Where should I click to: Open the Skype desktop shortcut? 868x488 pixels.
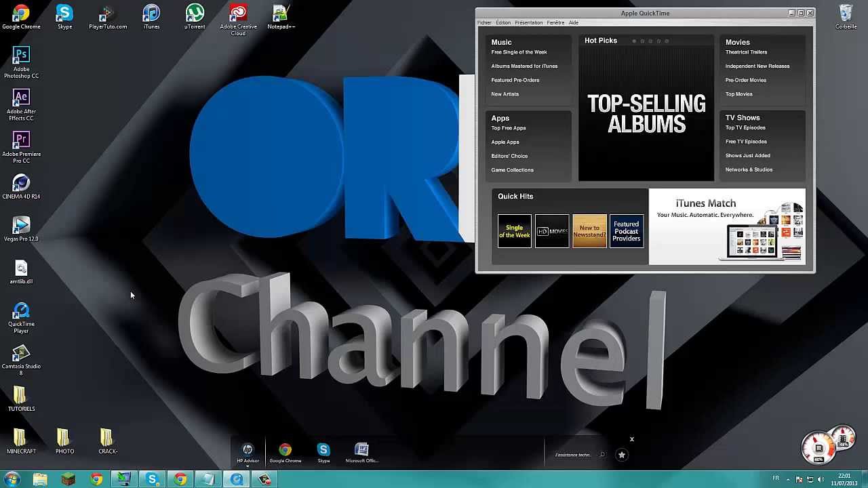pyautogui.click(x=64, y=18)
